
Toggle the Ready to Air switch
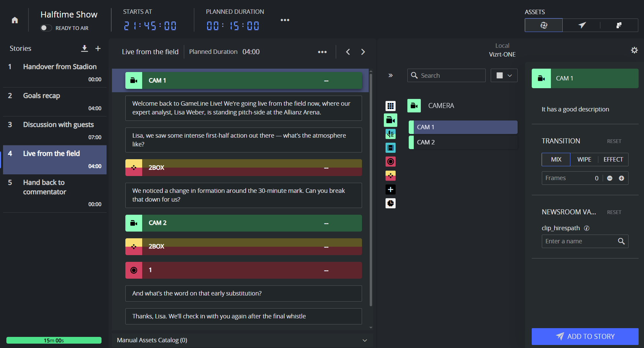[x=46, y=28]
